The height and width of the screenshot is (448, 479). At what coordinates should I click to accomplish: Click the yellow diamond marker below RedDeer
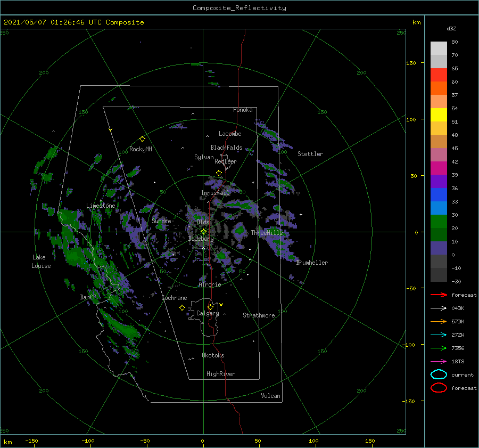tap(219, 173)
